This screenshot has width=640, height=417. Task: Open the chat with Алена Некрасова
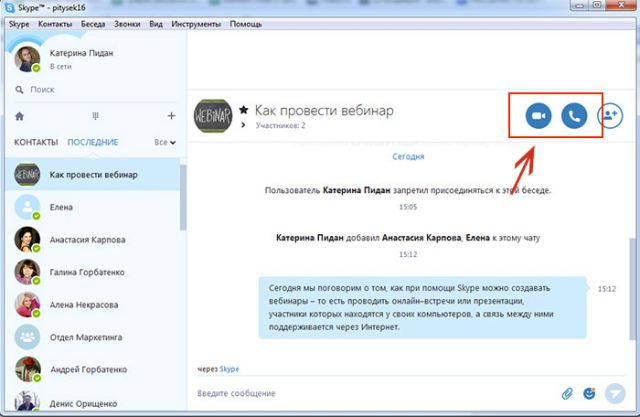click(93, 305)
